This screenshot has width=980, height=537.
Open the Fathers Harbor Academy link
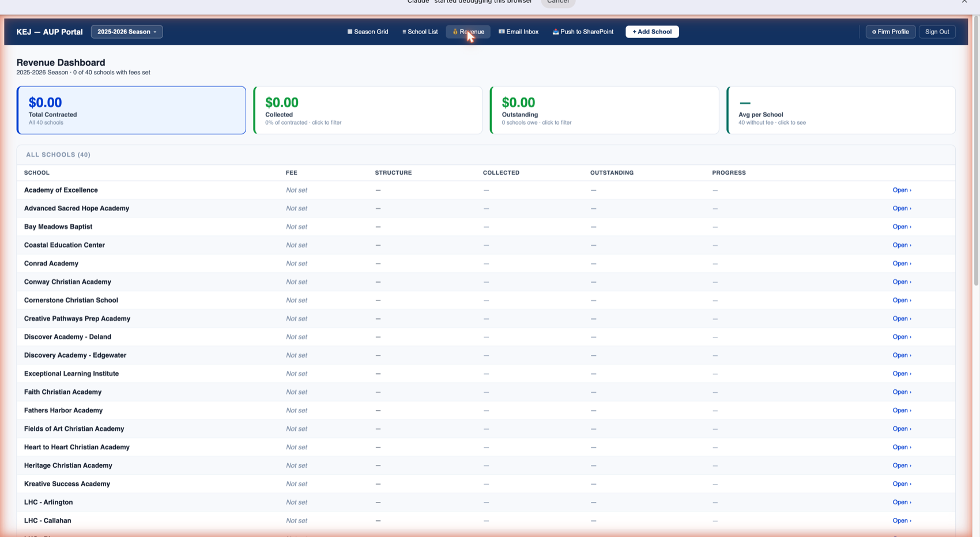click(x=902, y=411)
